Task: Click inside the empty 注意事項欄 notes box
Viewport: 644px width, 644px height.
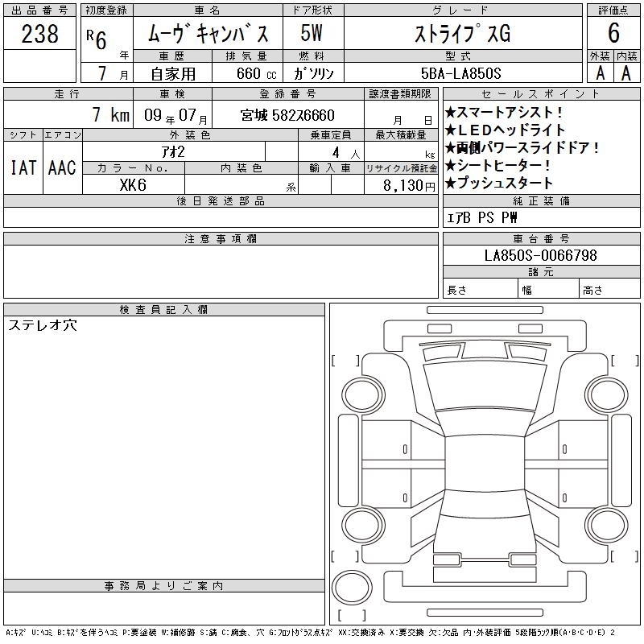Action: coord(221,272)
